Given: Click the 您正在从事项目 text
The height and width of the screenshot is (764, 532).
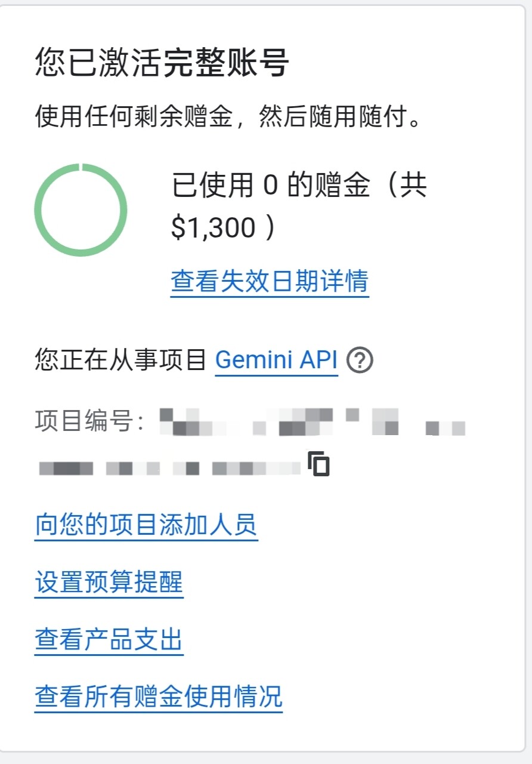Looking at the screenshot, I should 120,361.
